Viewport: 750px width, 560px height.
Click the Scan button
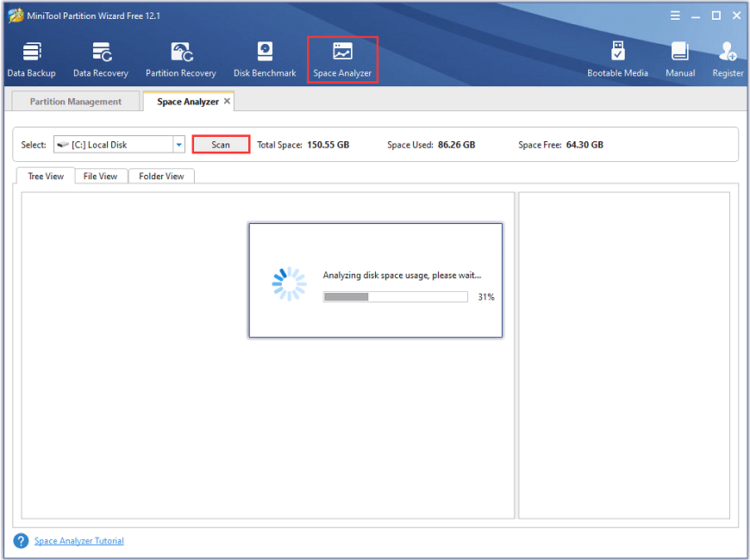(221, 145)
